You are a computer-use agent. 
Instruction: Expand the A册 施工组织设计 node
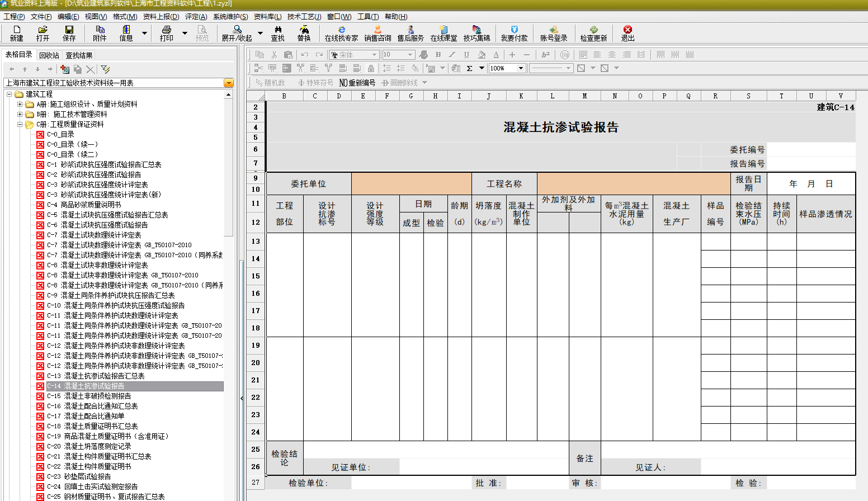coord(20,104)
